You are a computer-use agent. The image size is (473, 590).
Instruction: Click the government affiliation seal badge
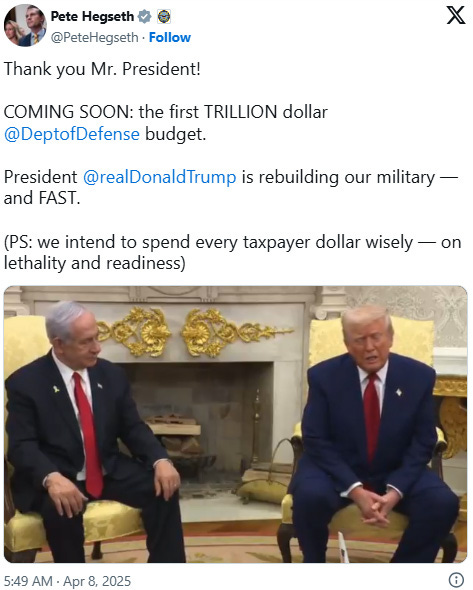[163, 17]
